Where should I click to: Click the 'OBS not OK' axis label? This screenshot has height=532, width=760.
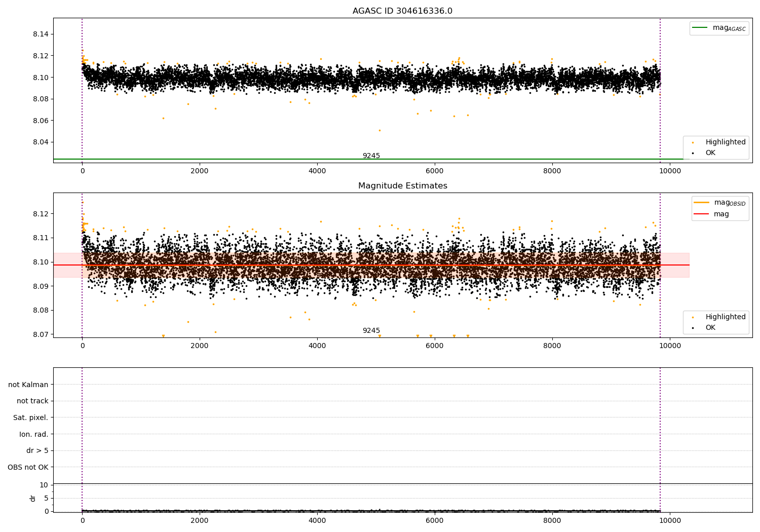coord(28,467)
